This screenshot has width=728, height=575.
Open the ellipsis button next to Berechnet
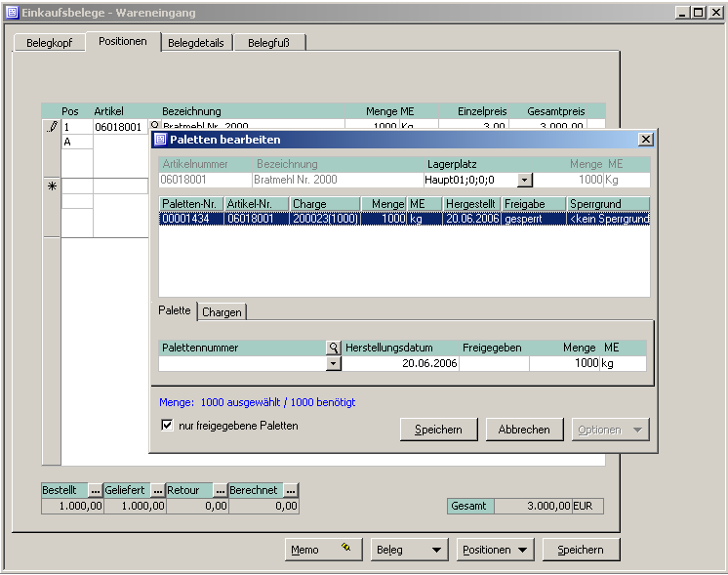(291, 490)
